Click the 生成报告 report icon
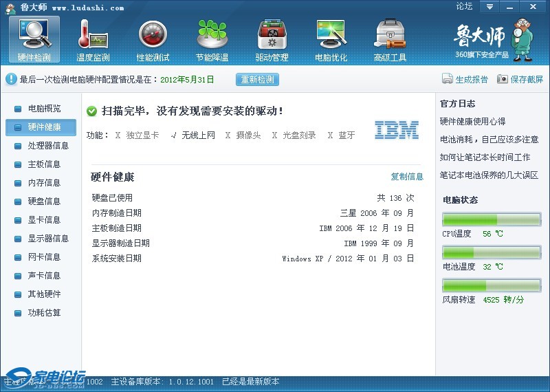 (448, 79)
